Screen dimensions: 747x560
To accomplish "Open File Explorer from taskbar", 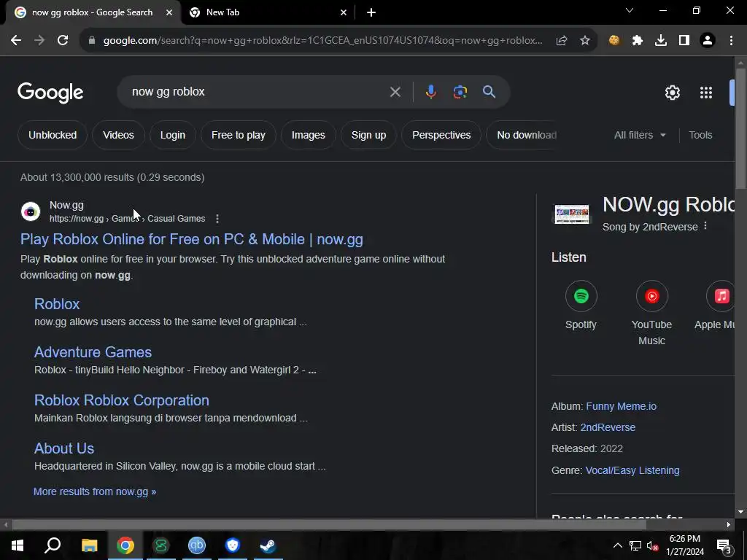I will [89, 545].
